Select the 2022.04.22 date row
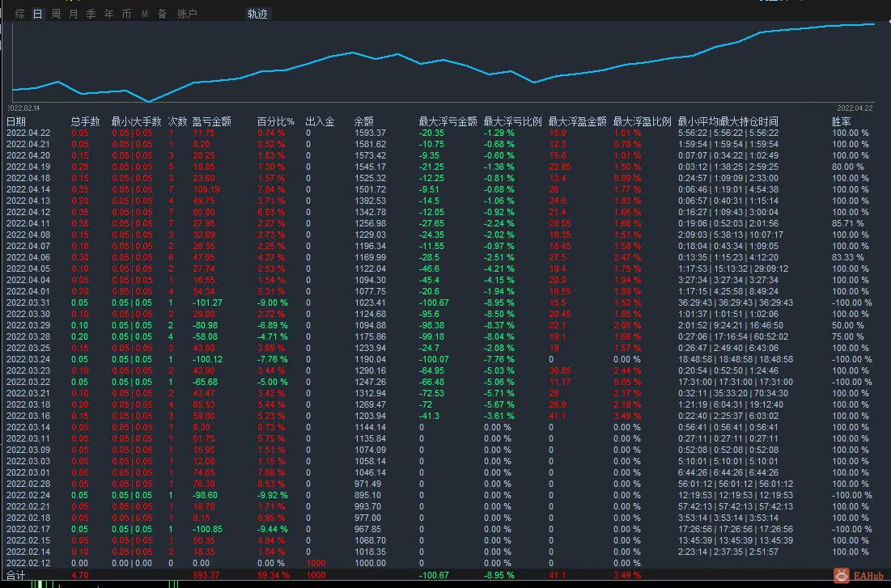891x588 pixels. (x=28, y=133)
